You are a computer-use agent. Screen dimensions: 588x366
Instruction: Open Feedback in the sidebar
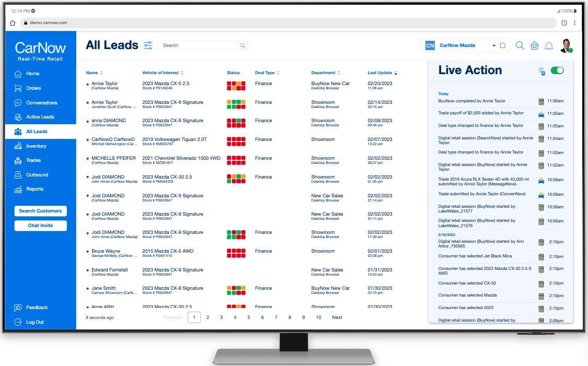[x=37, y=308]
